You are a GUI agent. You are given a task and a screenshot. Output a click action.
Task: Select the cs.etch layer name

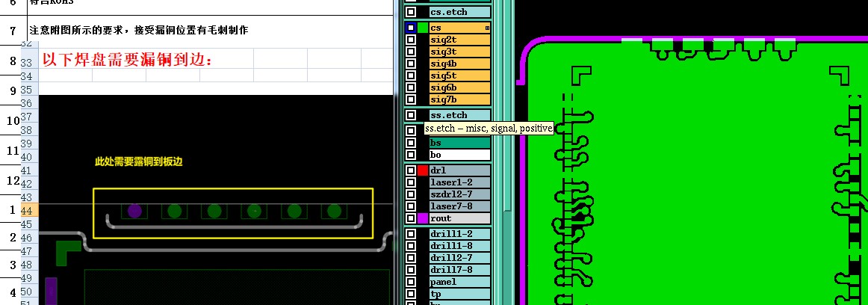tap(460, 12)
